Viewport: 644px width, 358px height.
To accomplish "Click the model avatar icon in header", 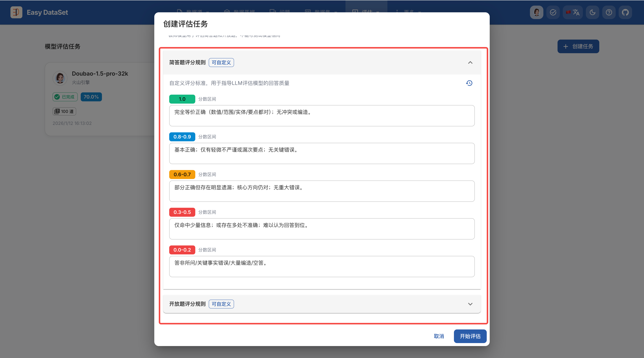I will click(536, 12).
